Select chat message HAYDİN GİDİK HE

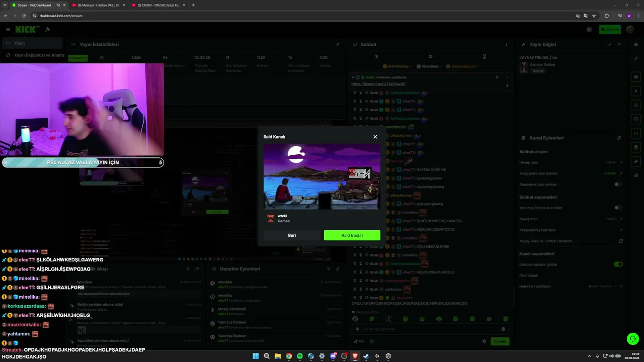click(431, 170)
